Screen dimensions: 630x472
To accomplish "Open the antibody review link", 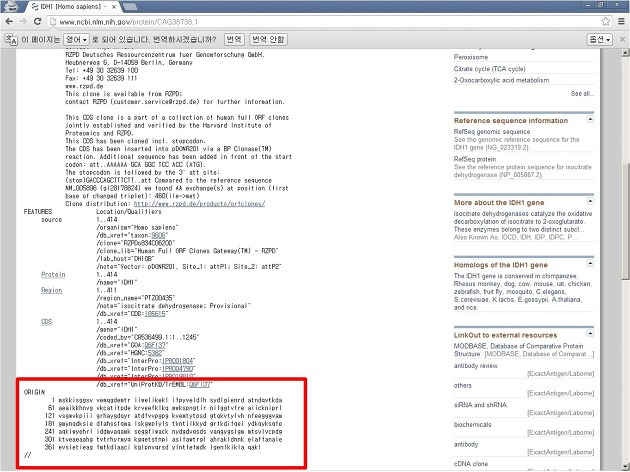I will pyautogui.click(x=475, y=366).
